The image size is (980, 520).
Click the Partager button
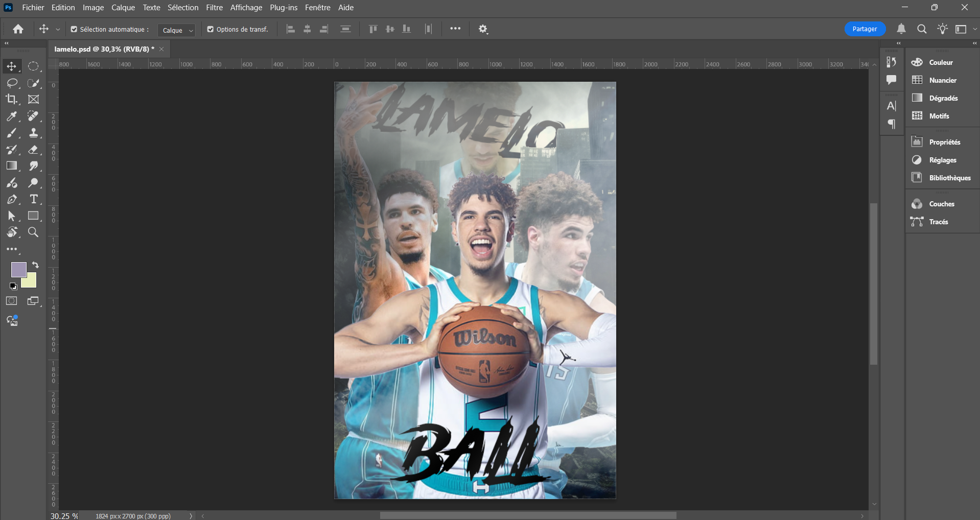point(865,29)
